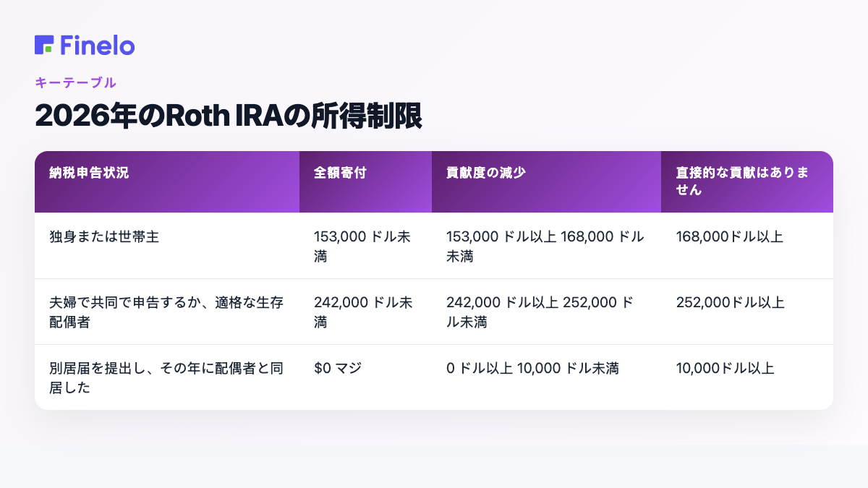The image size is (868, 488).
Task: Click the 貢献度の減少 column header
Action: pyautogui.click(x=546, y=181)
